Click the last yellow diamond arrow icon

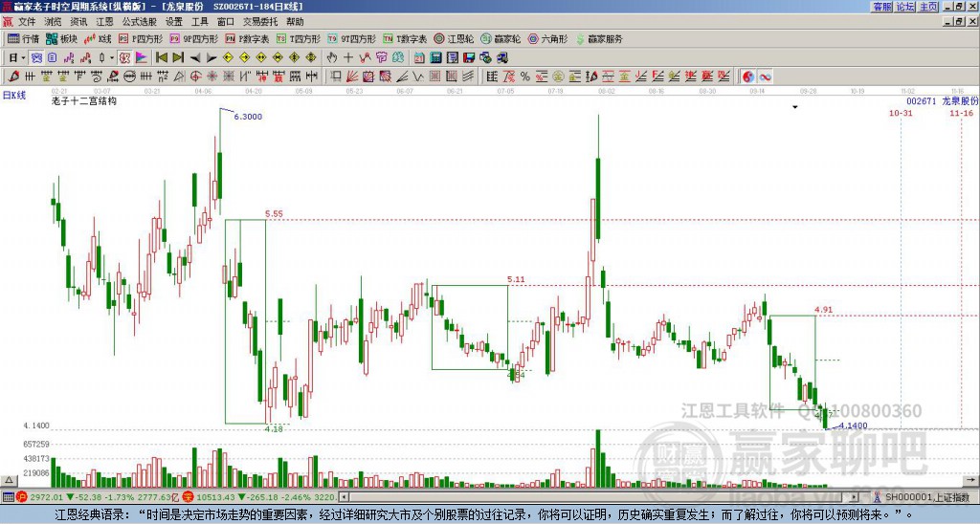311,57
